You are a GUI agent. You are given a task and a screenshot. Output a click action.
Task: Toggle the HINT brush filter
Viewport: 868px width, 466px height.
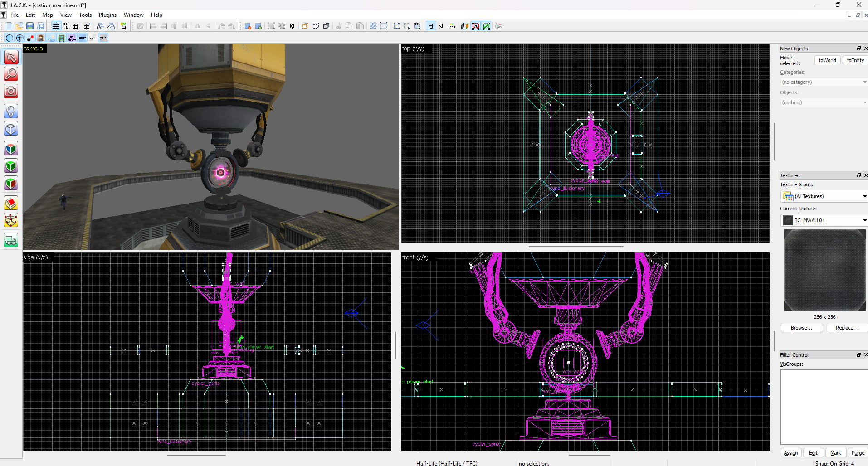click(82, 38)
